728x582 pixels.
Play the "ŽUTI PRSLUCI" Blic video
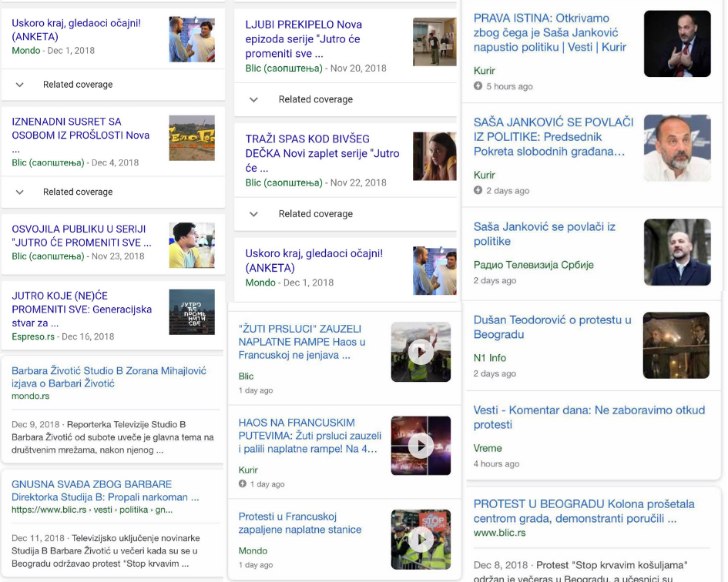pyautogui.click(x=421, y=353)
